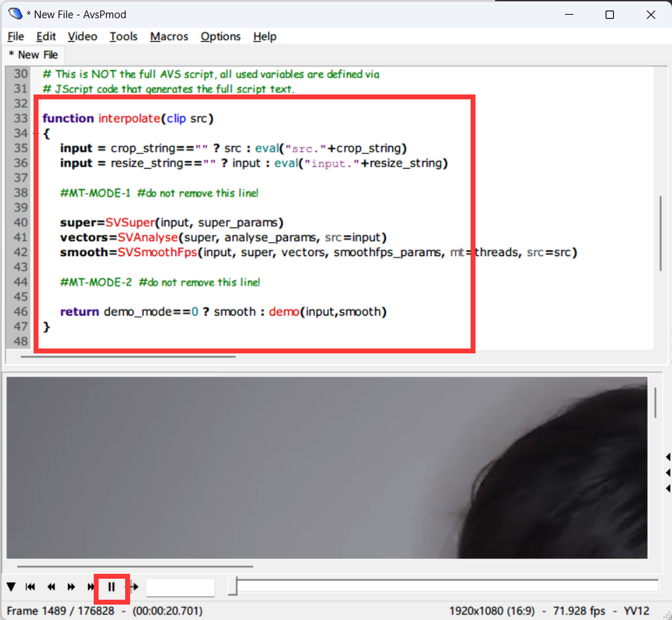Click 'SVAnalyse' in line 41
This screenshot has height=620, width=672.
[148, 237]
